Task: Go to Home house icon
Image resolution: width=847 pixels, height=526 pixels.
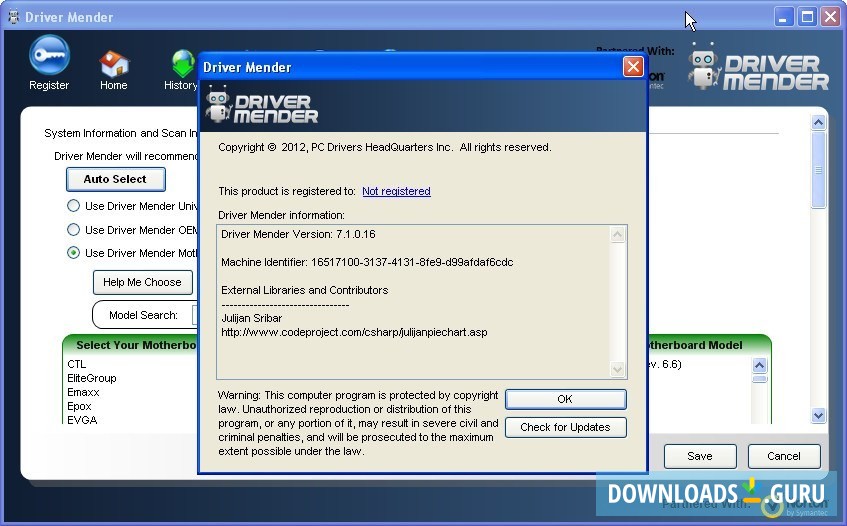Action: coord(113,64)
